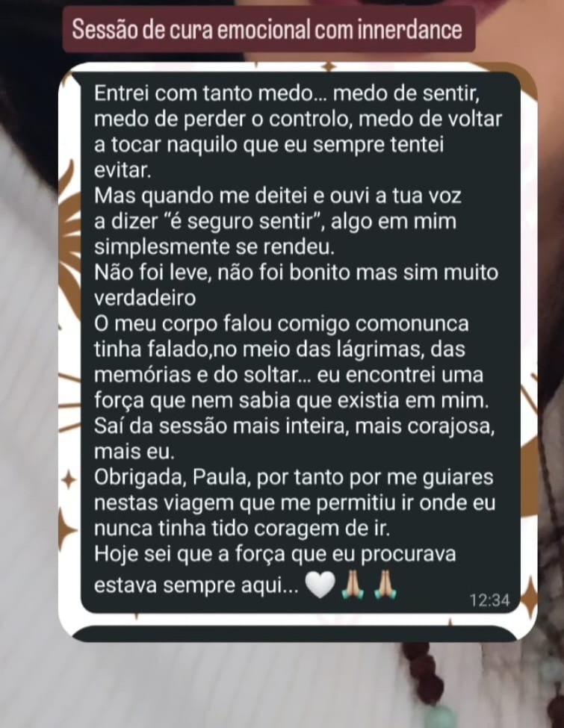Open the partially visible message bubble at the bottom

295,633
